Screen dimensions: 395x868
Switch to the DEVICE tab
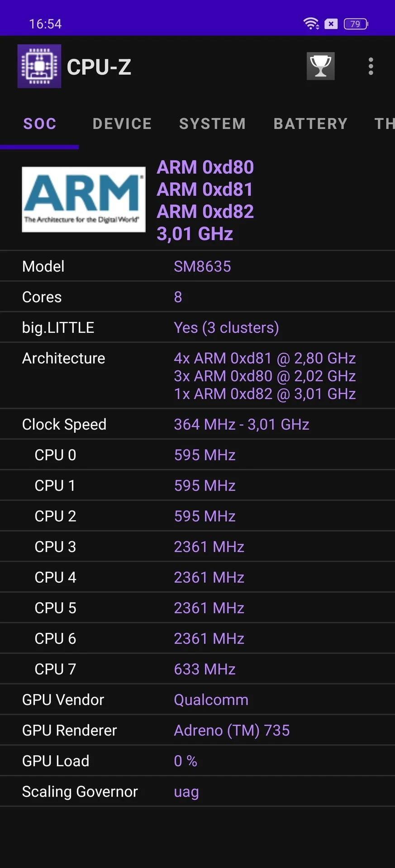[x=122, y=124]
